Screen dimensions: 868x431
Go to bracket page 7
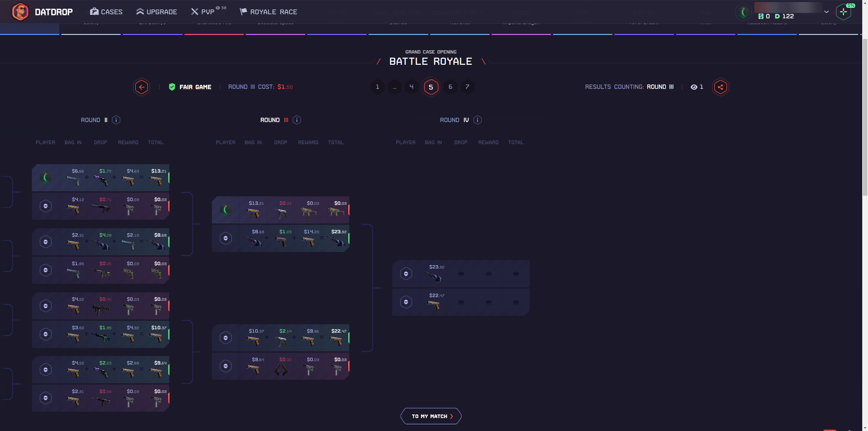point(467,87)
